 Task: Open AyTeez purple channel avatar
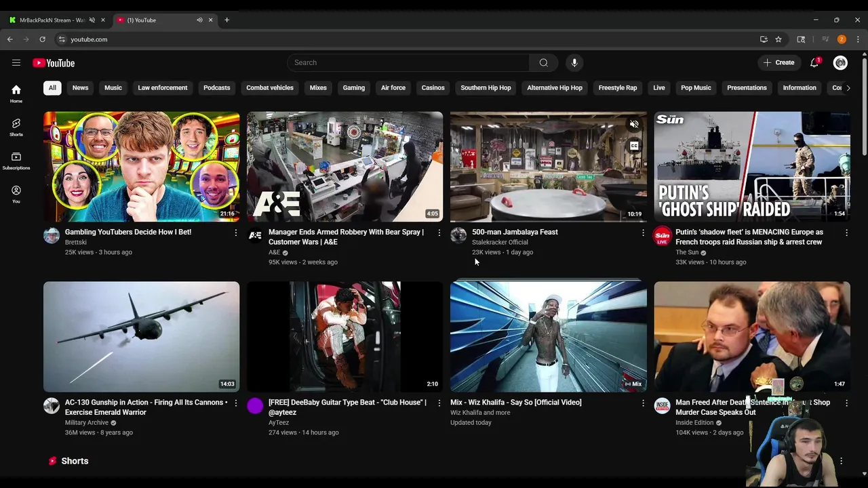point(255,405)
